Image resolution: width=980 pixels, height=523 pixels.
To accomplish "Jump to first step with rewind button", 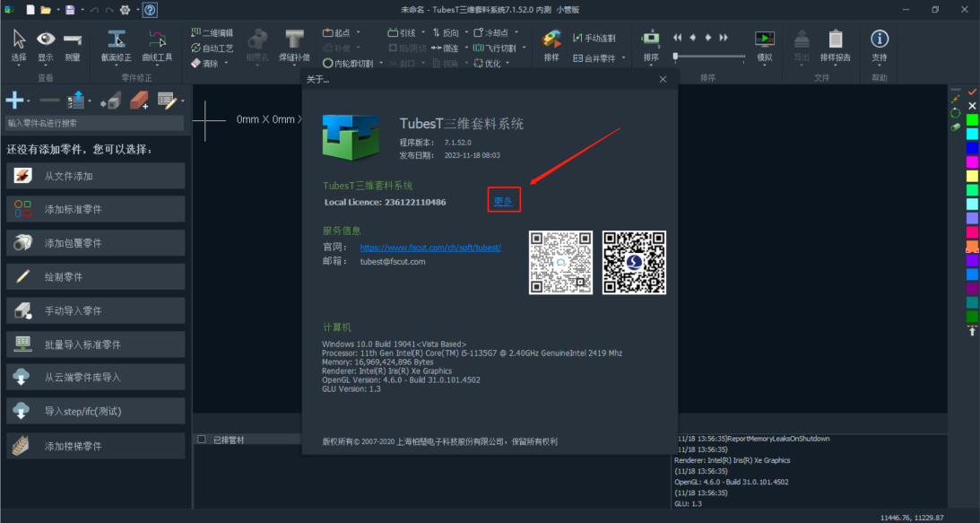I will tap(677, 38).
